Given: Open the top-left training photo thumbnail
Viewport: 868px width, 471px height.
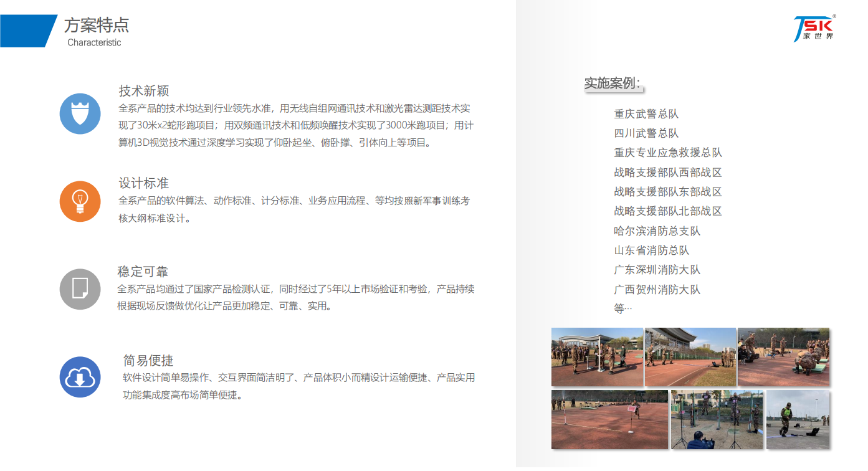Looking at the screenshot, I should click(x=597, y=357).
